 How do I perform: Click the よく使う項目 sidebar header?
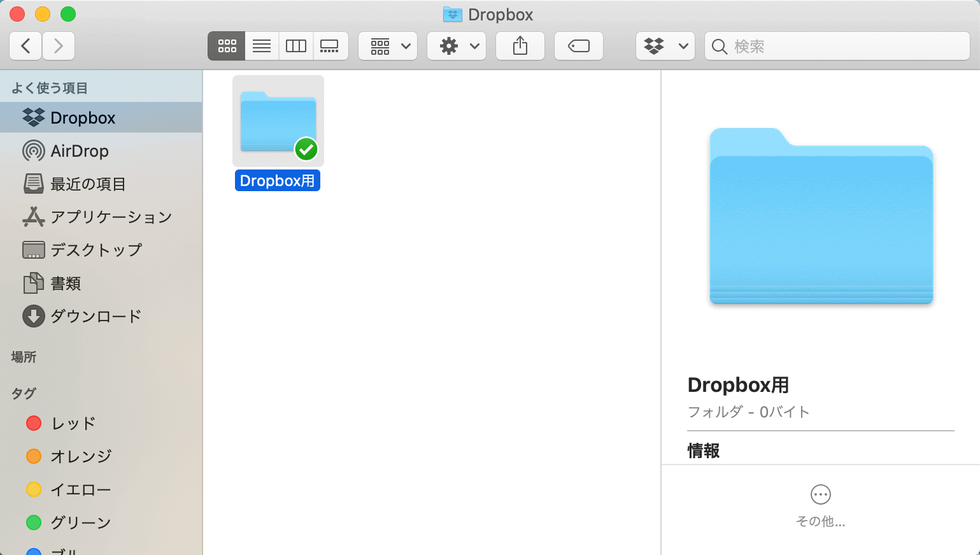tap(50, 88)
